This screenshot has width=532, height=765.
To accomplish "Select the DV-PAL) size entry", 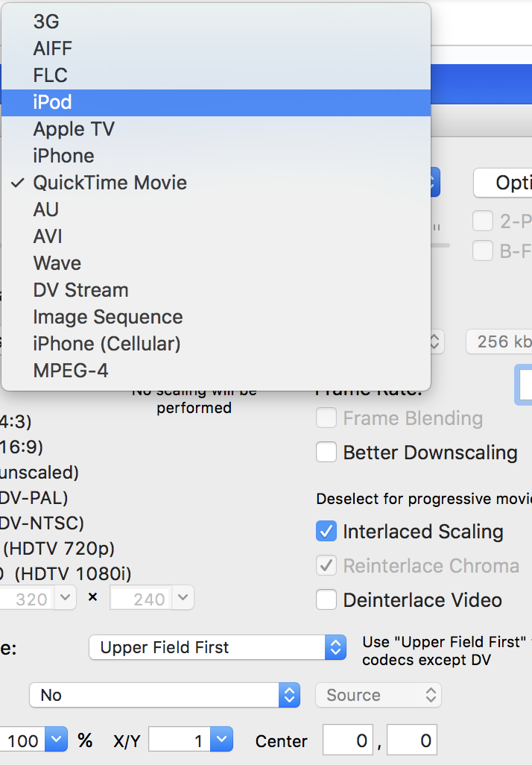I will [x=34, y=497].
